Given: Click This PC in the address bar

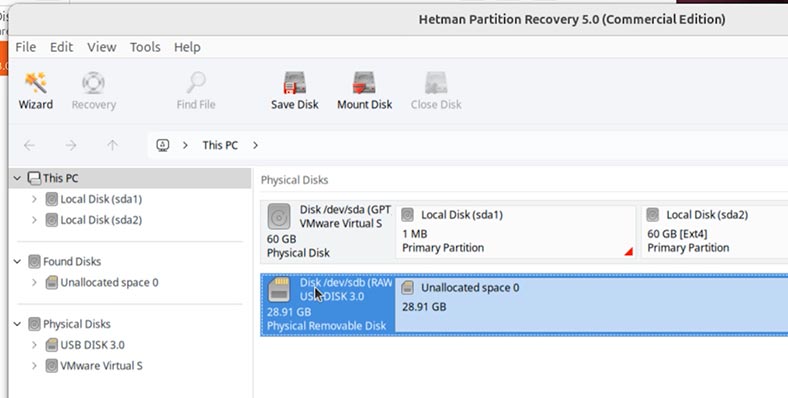Looking at the screenshot, I should point(220,145).
